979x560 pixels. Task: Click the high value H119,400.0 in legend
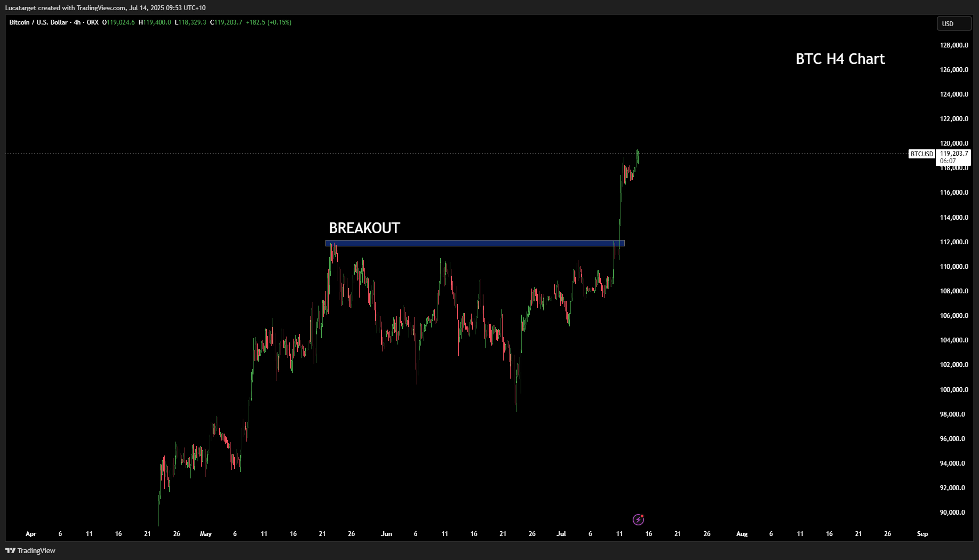point(155,22)
